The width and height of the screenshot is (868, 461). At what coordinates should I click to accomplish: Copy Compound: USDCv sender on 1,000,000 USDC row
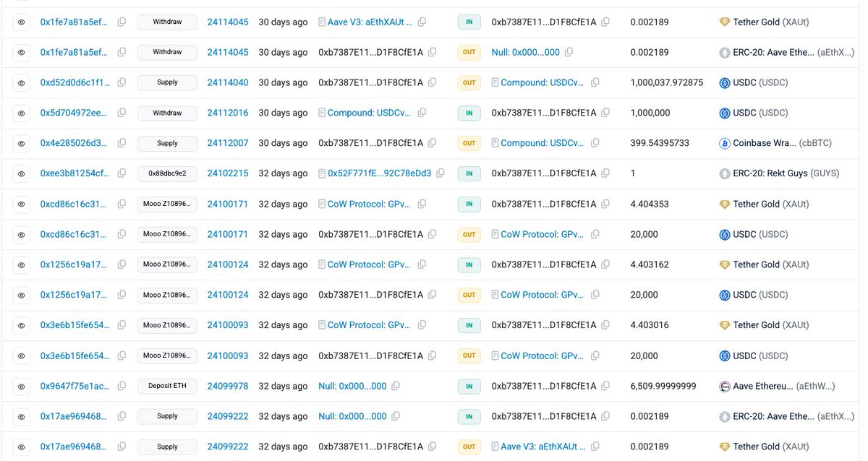[422, 113]
